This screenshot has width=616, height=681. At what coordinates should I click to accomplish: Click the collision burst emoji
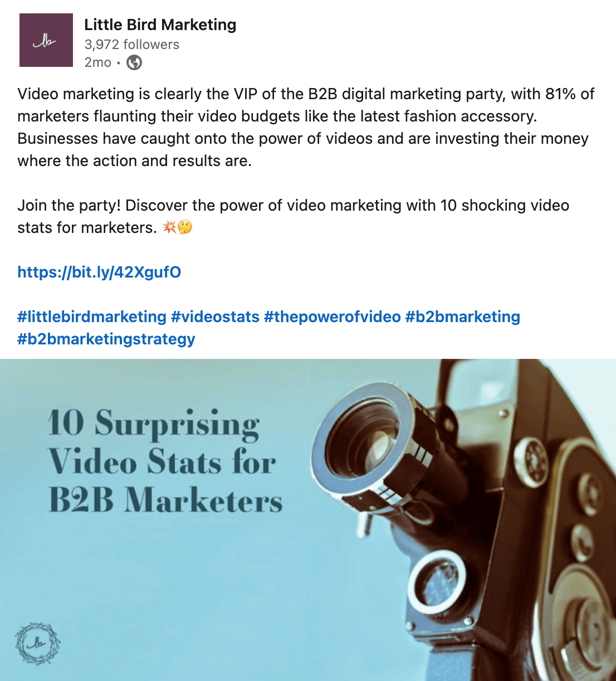[169, 227]
